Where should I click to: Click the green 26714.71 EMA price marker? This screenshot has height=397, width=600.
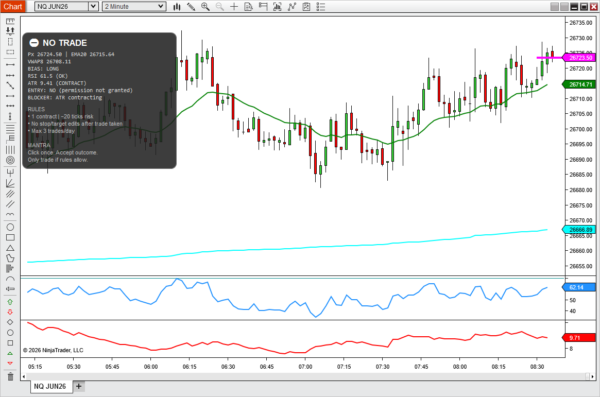(579, 84)
